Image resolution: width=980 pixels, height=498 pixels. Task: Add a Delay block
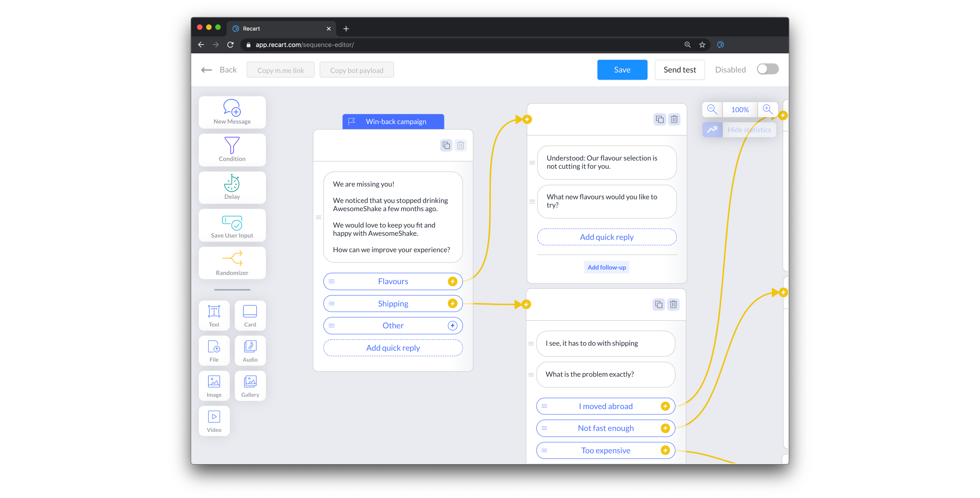click(x=232, y=187)
